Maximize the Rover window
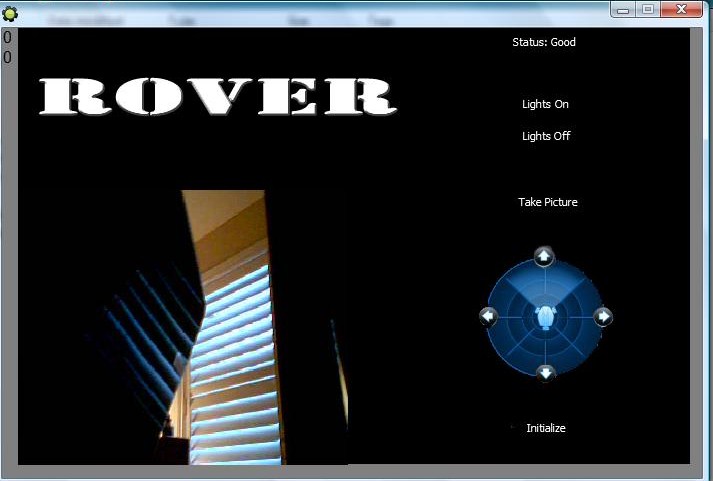 coord(648,10)
